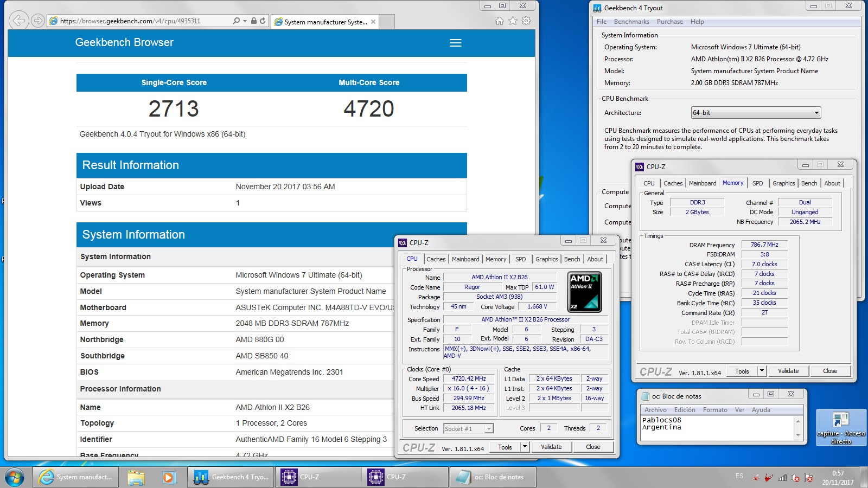Switch to About tab in front CPU-Z
Image resolution: width=868 pixels, height=488 pixels.
pyautogui.click(x=595, y=259)
